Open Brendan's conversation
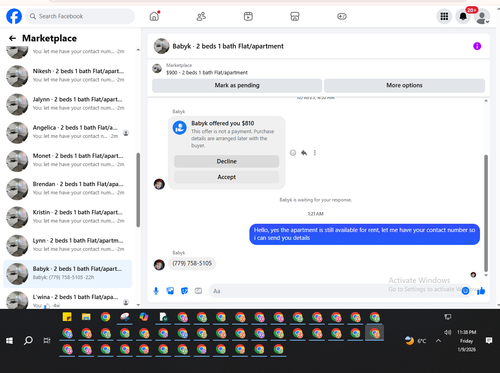 click(x=67, y=189)
